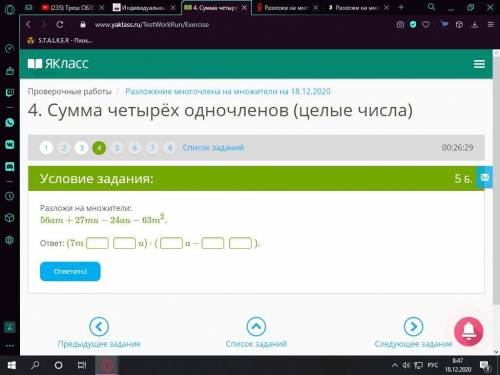Click the green mail envelope icon
This screenshot has width=500, height=375.
point(485,177)
